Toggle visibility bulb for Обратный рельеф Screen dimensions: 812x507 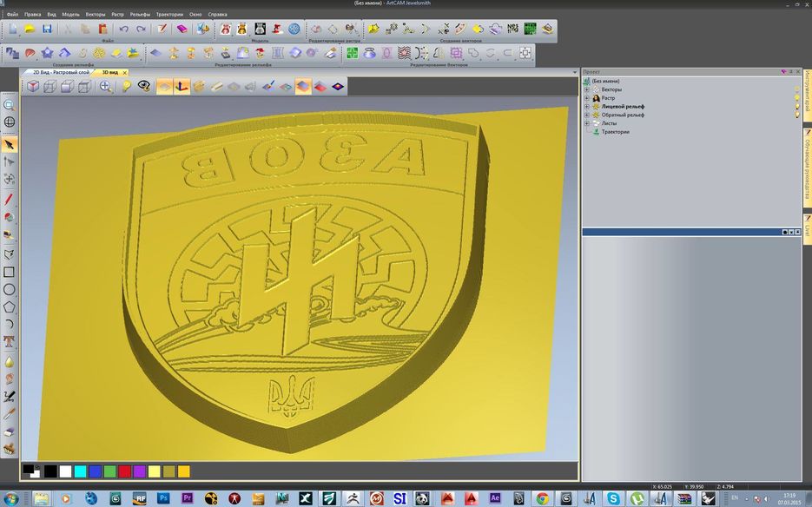pyautogui.click(x=797, y=115)
